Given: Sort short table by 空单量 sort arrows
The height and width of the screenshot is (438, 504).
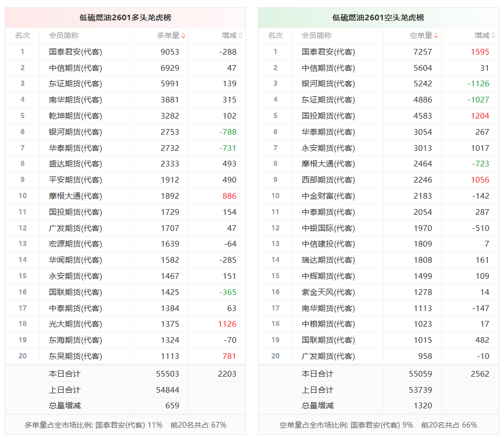Looking at the screenshot, I should pos(436,36).
